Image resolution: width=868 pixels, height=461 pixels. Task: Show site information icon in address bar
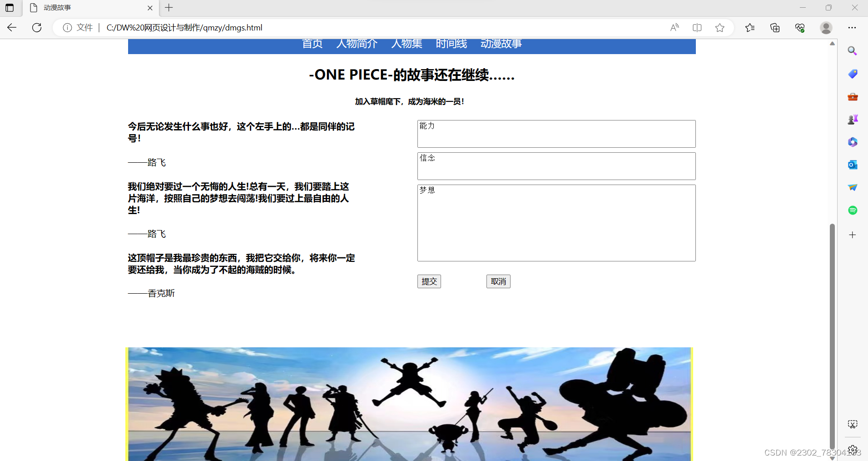(67, 28)
